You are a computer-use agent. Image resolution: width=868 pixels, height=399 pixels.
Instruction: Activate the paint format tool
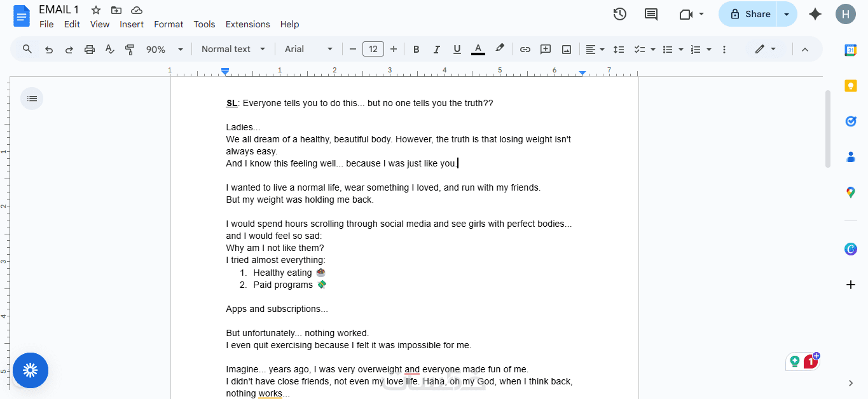click(130, 49)
